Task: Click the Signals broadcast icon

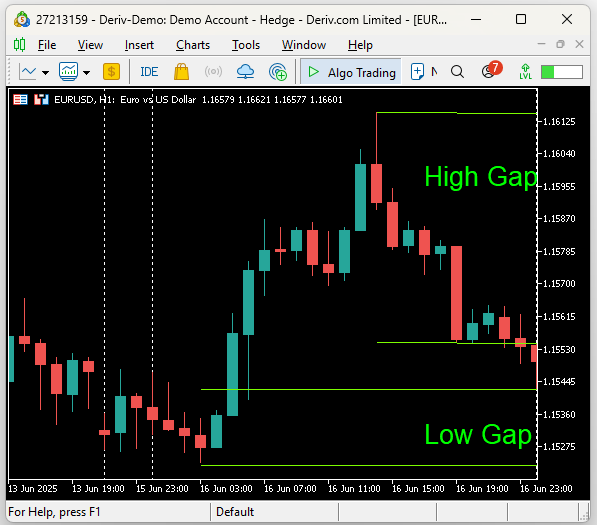Action: tap(213, 72)
